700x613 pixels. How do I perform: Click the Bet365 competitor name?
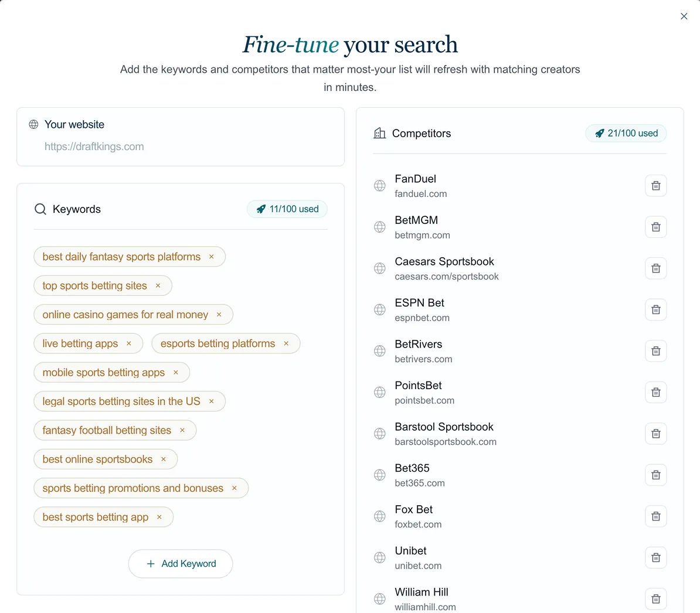point(412,468)
